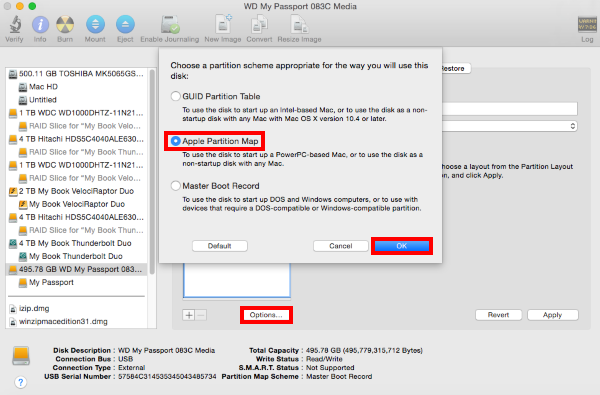This screenshot has height=395, width=600.
Task: Click the help question mark button
Action: coord(21,382)
